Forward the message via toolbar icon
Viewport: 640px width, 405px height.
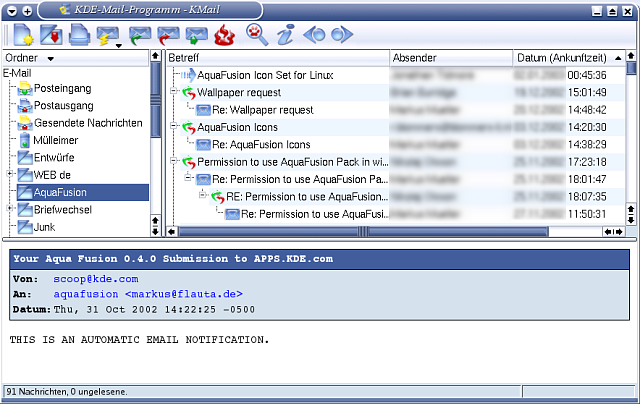tap(196, 36)
